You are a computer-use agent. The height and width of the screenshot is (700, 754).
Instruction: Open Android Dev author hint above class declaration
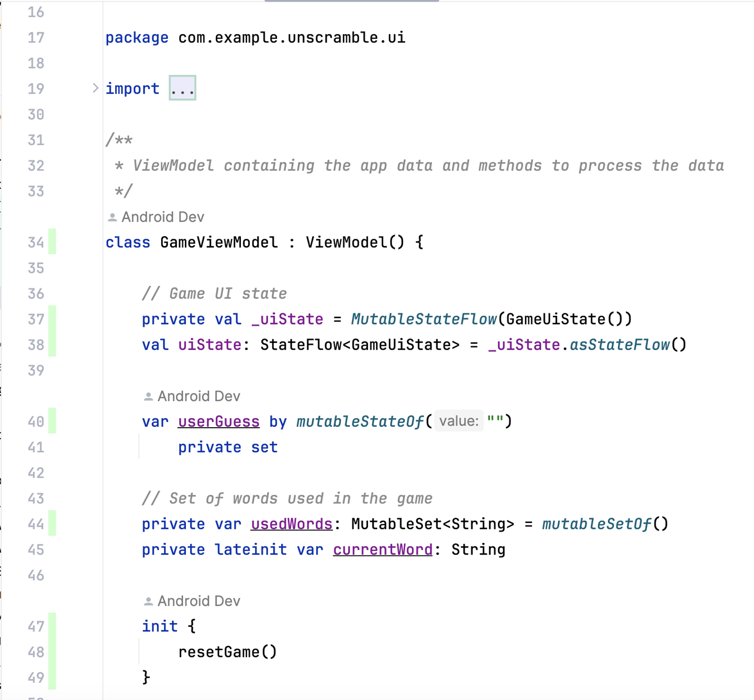coord(162,217)
